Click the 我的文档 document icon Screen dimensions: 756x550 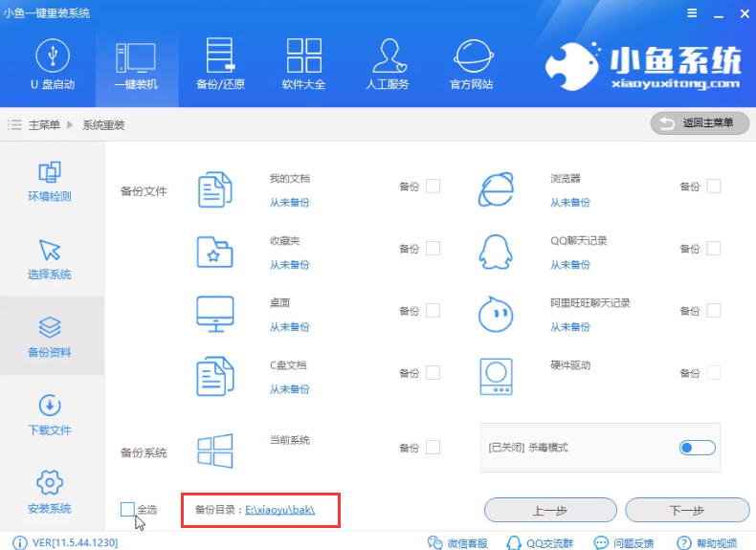click(215, 190)
